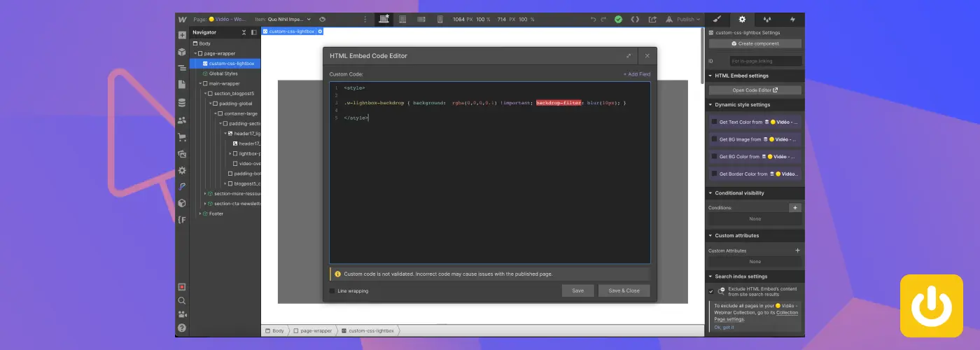Redo the last change
Image resolution: width=980 pixels, height=350 pixels.
604,19
